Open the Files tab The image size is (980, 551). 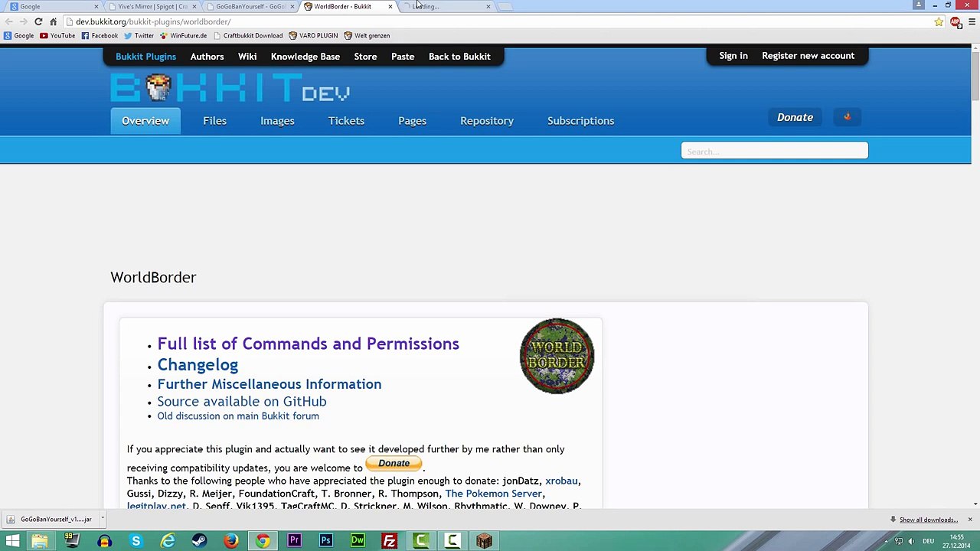pyautogui.click(x=214, y=121)
